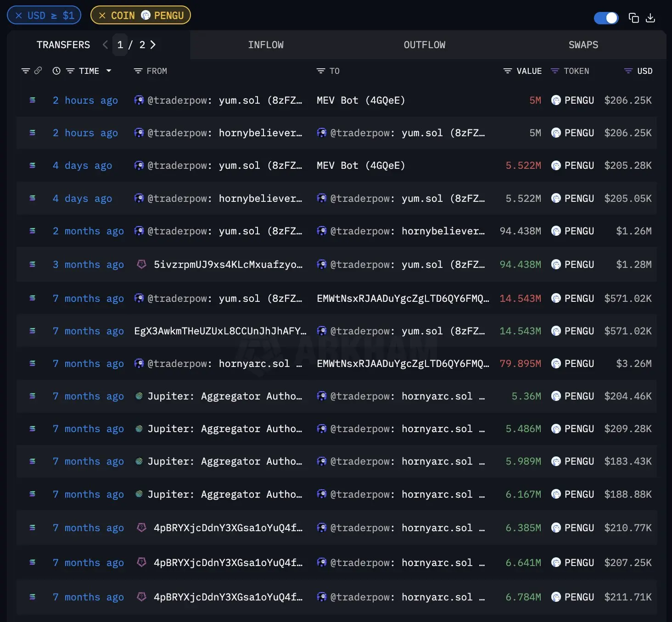672x622 pixels.
Task: Open EgX3AwkmTHeUZUxL8CCUnJhJhAFY address
Action: [x=220, y=331]
